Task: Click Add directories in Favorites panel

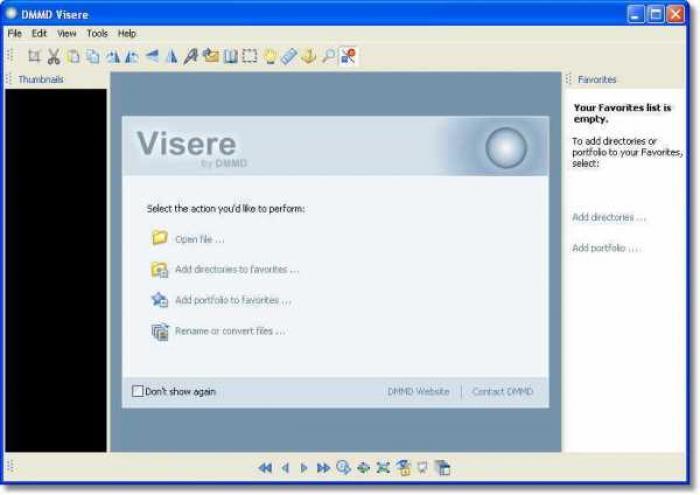Action: [x=609, y=217]
